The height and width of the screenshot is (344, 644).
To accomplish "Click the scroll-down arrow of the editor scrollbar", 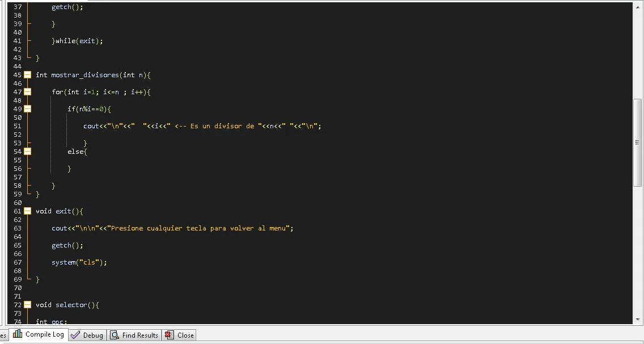I will 637,320.
